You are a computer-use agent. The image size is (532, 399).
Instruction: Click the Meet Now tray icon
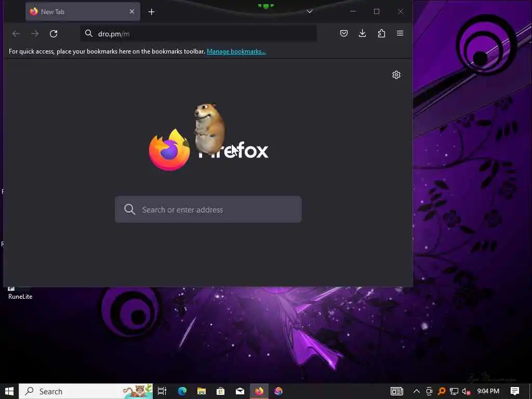tap(429, 391)
